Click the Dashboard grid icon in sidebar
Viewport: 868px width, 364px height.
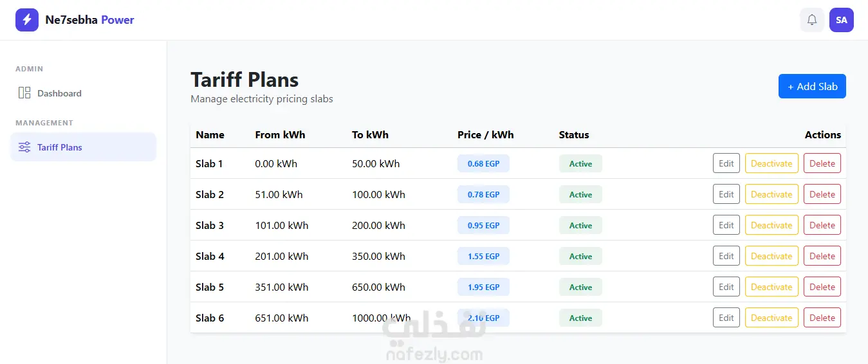(24, 93)
